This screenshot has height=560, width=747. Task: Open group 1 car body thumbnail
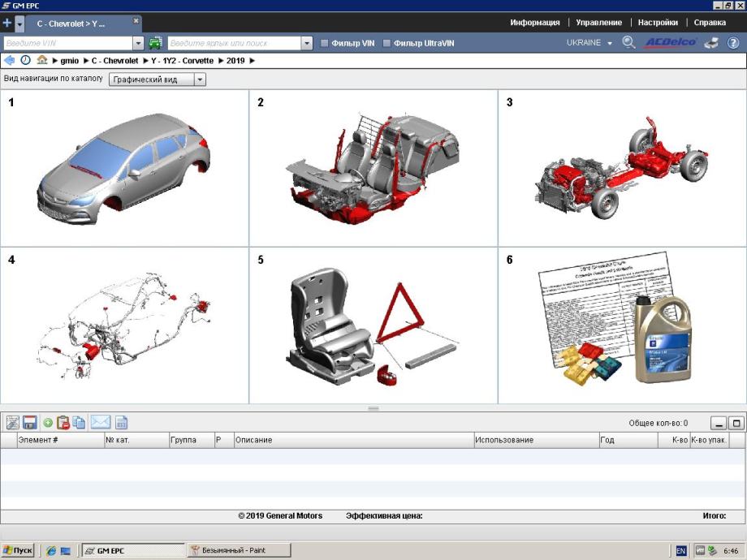(124, 168)
